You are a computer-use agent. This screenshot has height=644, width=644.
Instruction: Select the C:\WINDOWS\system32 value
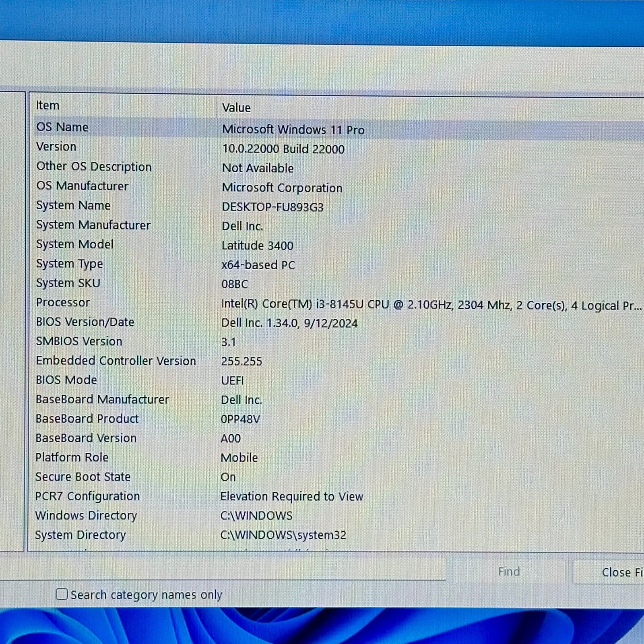(283, 535)
